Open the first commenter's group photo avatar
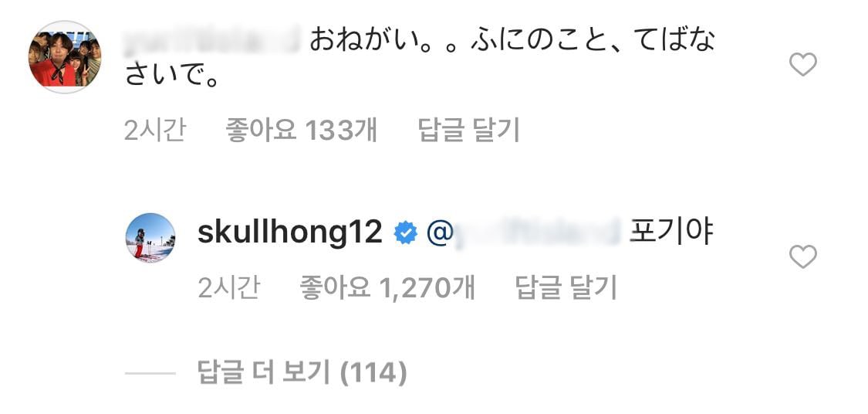The width and height of the screenshot is (868, 414). pyautogui.click(x=65, y=57)
